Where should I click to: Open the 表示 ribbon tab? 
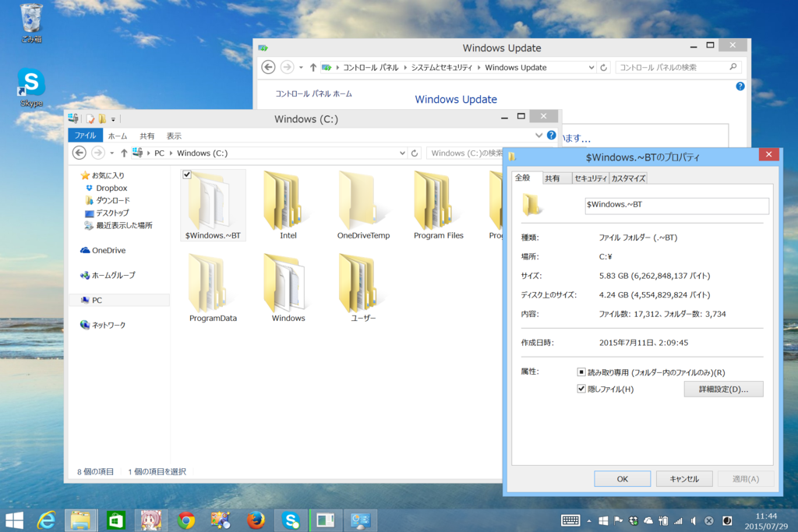coord(174,136)
